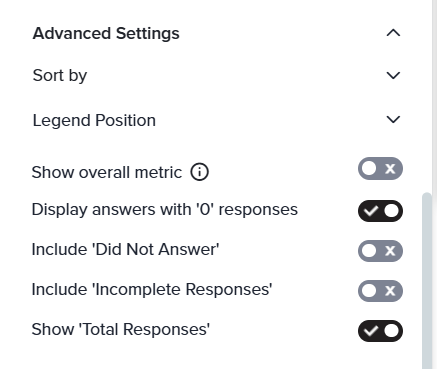Click the vertical scrollbar thumb
The height and width of the screenshot is (369, 437).
pyautogui.click(x=427, y=280)
